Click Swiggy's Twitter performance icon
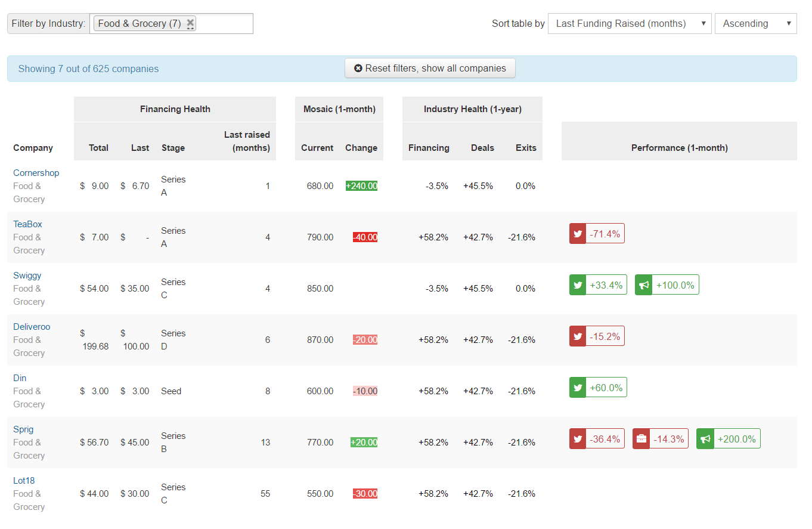 pos(578,284)
